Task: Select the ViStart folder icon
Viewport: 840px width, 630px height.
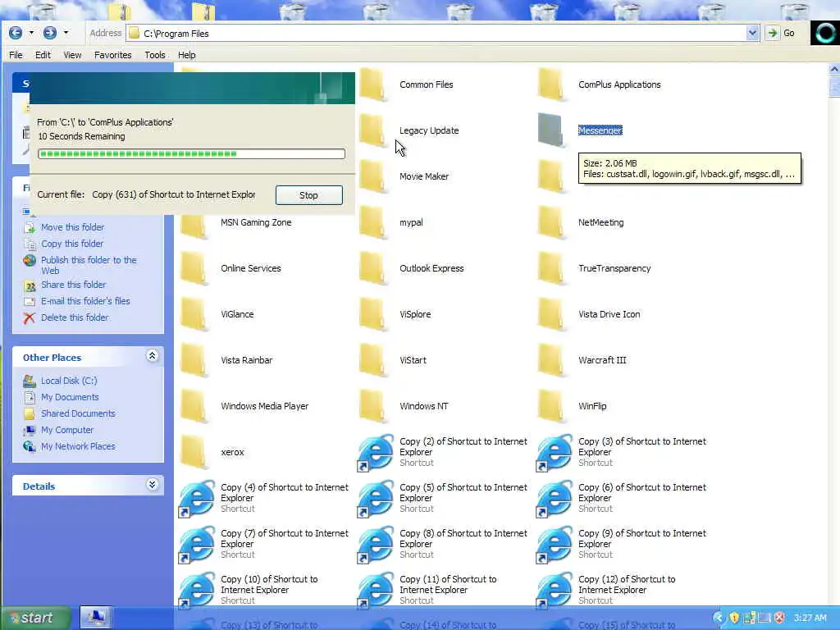Action: coord(373,361)
